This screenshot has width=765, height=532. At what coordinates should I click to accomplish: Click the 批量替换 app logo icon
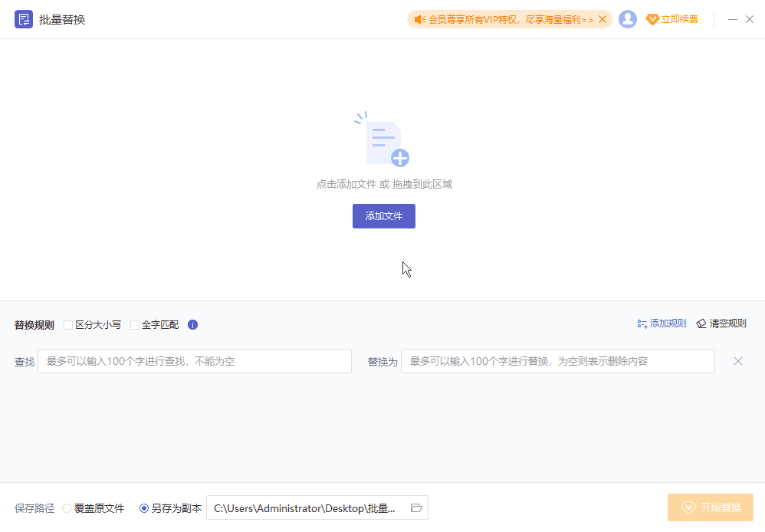[x=24, y=19]
